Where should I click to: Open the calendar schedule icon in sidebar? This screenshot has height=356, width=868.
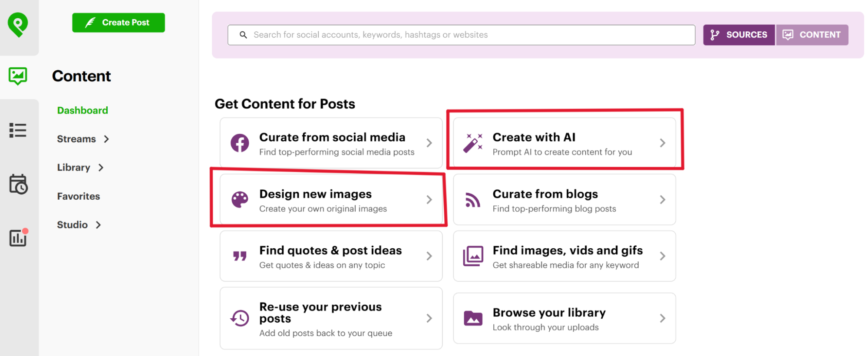[18, 184]
